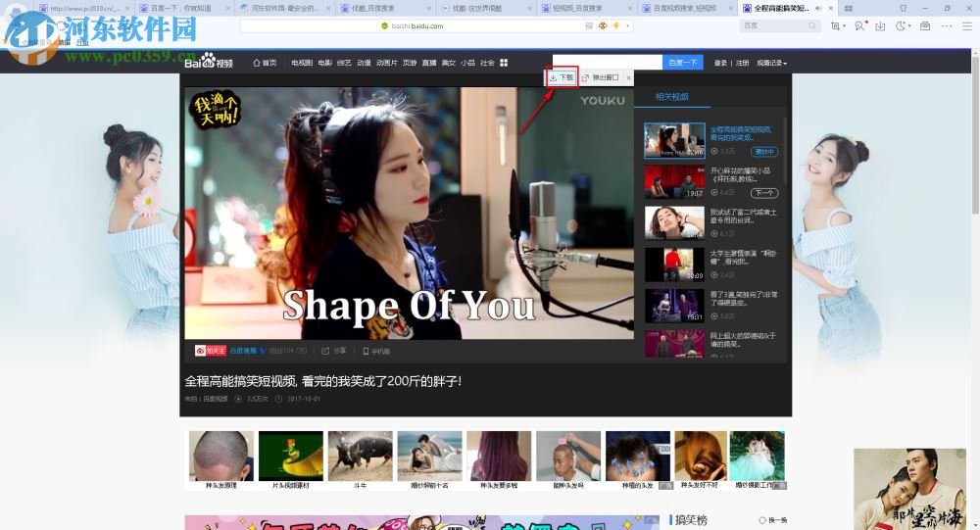Expand the address bar dropdown arrow
The height and width of the screenshot is (530, 980).
pos(627,25)
